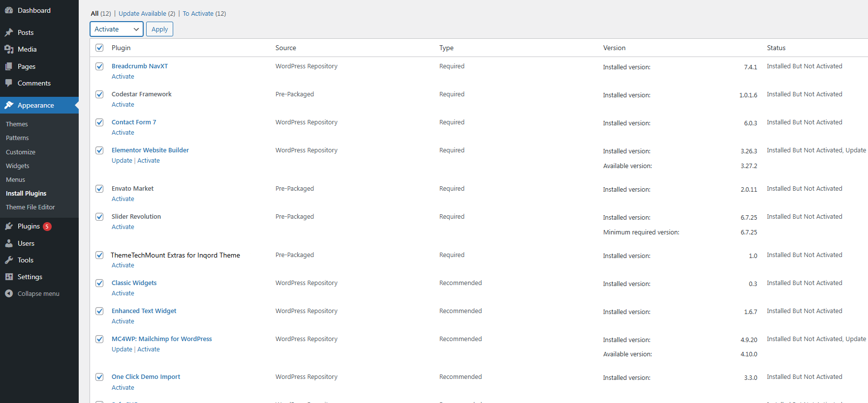Click Elementor available version 3.27.2
The image size is (868, 403).
(749, 166)
